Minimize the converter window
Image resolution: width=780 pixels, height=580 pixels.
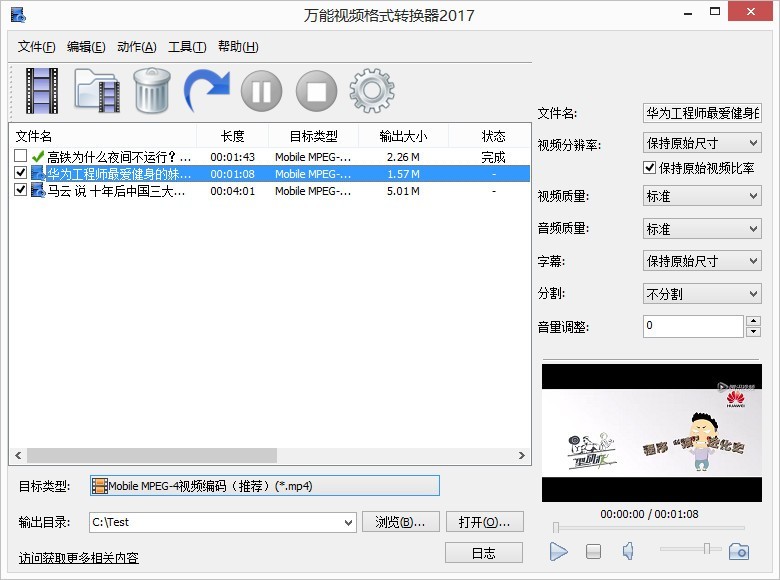pyautogui.click(x=688, y=12)
